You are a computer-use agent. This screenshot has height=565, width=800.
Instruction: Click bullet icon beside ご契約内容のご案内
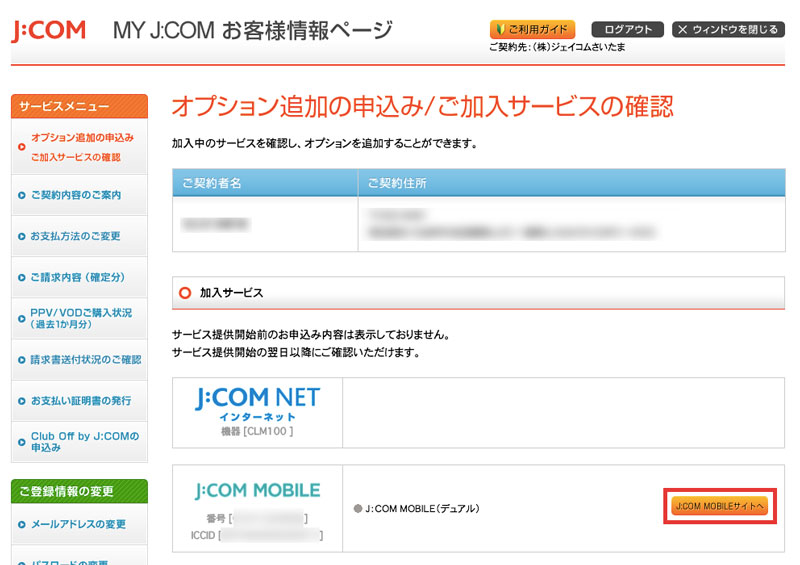tap(21, 195)
